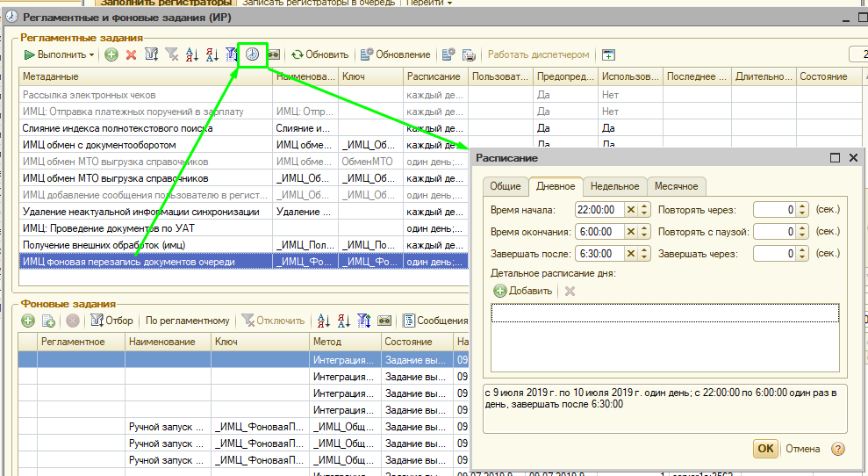Adjust the Завершать через spinner
The width and height of the screenshot is (868, 476).
tap(803, 254)
